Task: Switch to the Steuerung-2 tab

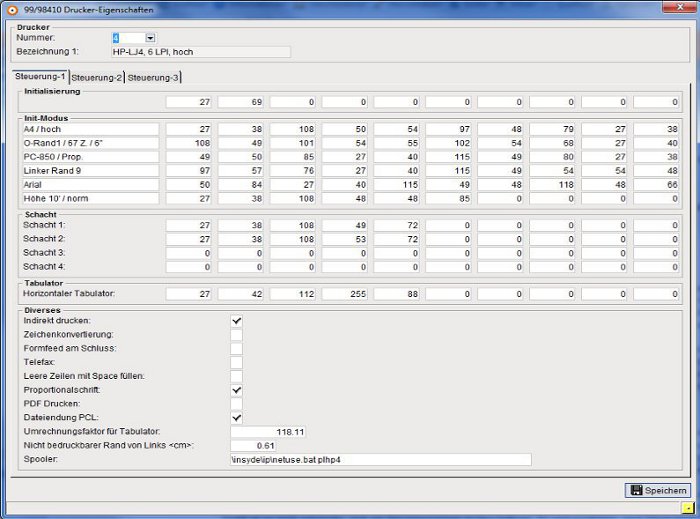Action: (96, 78)
